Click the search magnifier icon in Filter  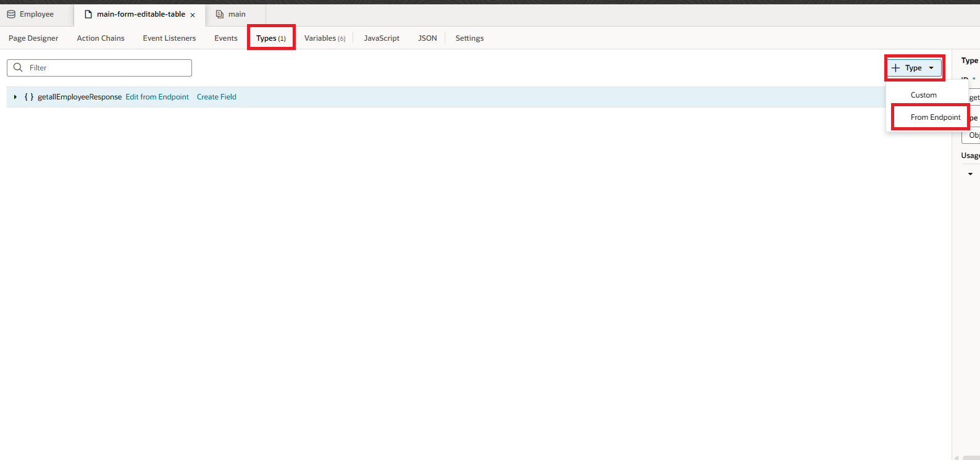(18, 68)
